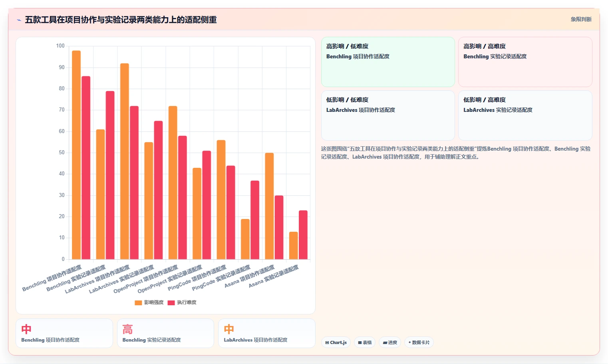
Task: Click the orange bar for PingCode 项目协作适配度
Action: (x=221, y=200)
